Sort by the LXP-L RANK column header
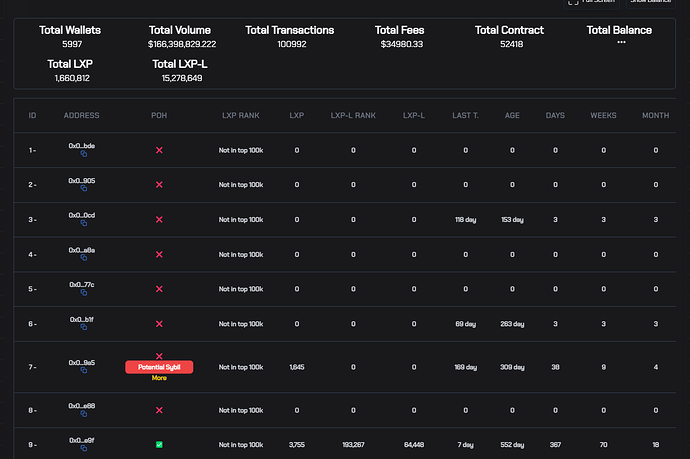The width and height of the screenshot is (690, 459). coord(353,116)
